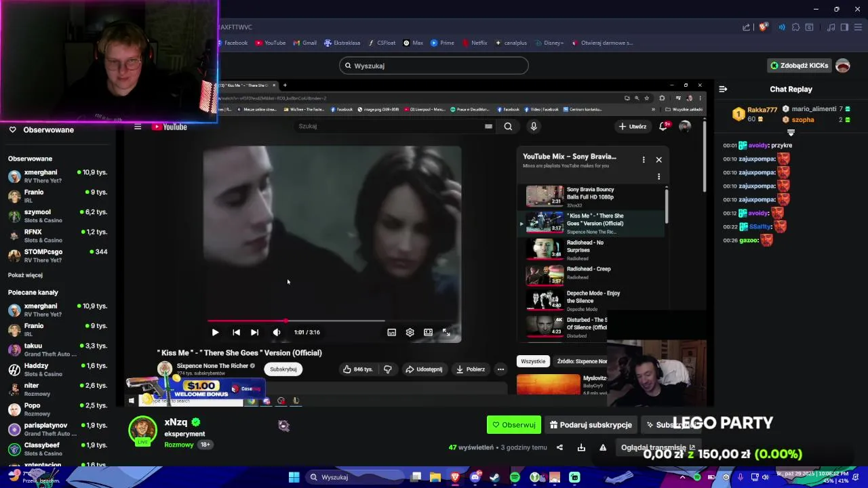Click the YouTube logo
The height and width of the screenshot is (488, 868).
(170, 127)
